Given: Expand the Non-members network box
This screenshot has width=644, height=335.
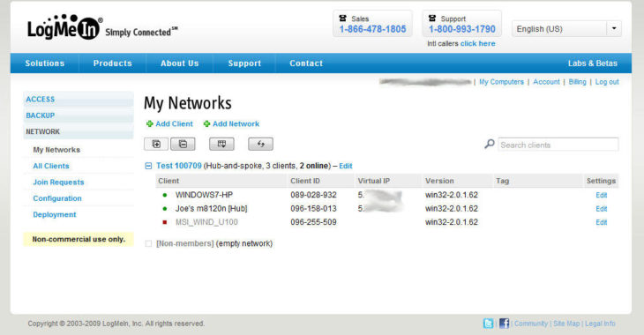Looking at the screenshot, I should [x=148, y=243].
